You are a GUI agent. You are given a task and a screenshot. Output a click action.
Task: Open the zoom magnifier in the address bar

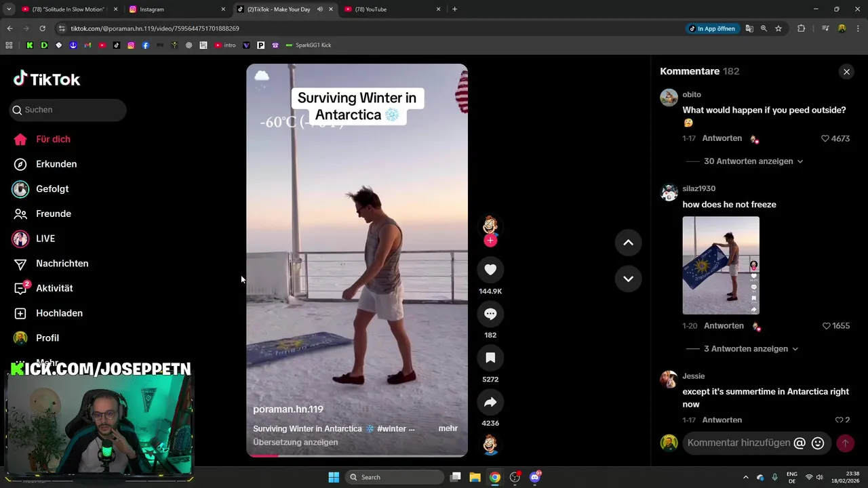tap(764, 28)
